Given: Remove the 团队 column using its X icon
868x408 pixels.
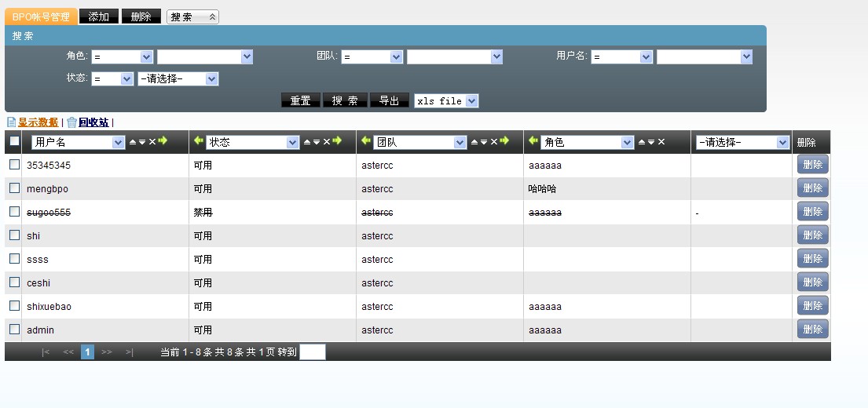Looking at the screenshot, I should 493,142.
